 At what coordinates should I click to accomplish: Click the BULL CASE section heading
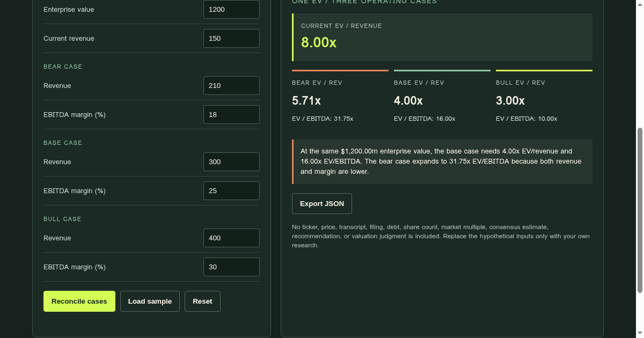point(62,219)
